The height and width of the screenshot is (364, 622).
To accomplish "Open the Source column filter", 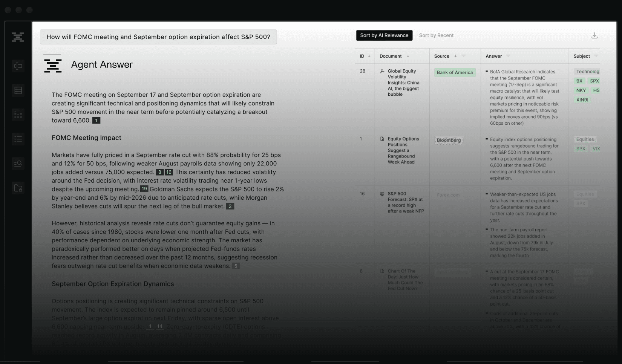I will (x=464, y=56).
